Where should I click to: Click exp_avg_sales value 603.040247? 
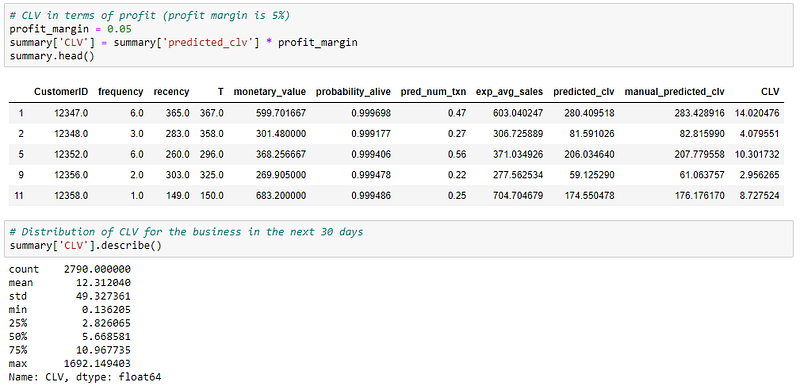[x=518, y=113]
